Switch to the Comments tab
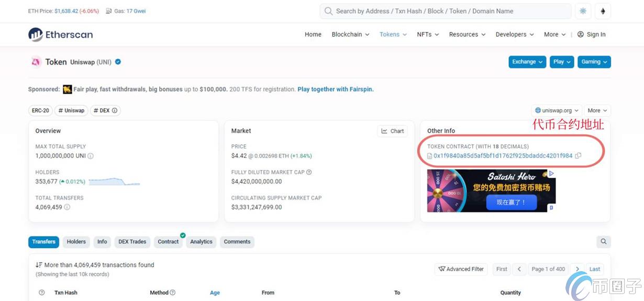644x301 pixels. pyautogui.click(x=237, y=242)
